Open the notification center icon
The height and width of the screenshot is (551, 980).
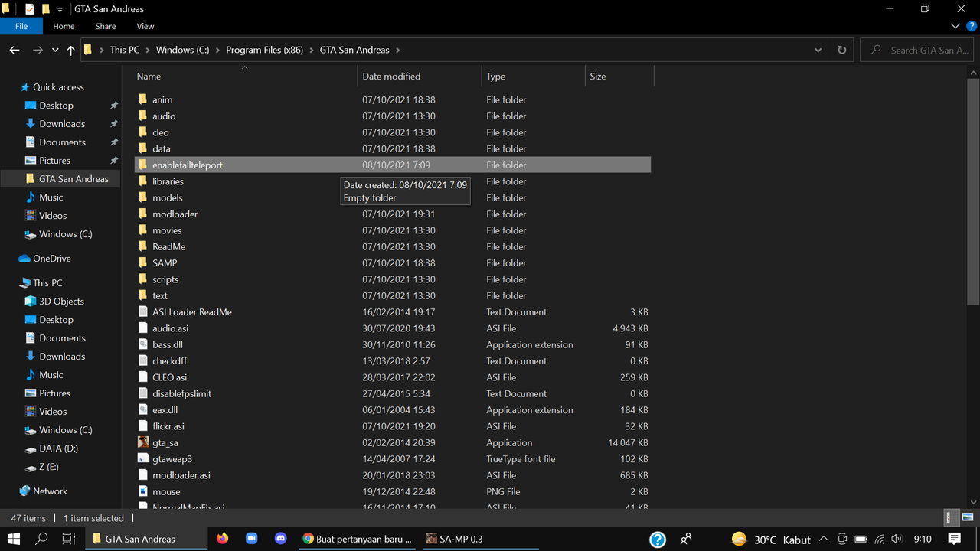954,539
